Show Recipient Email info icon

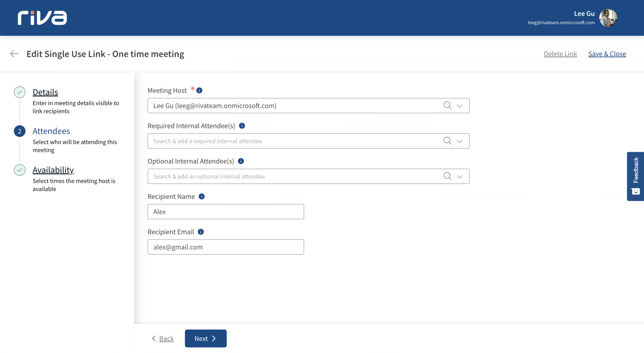(201, 232)
